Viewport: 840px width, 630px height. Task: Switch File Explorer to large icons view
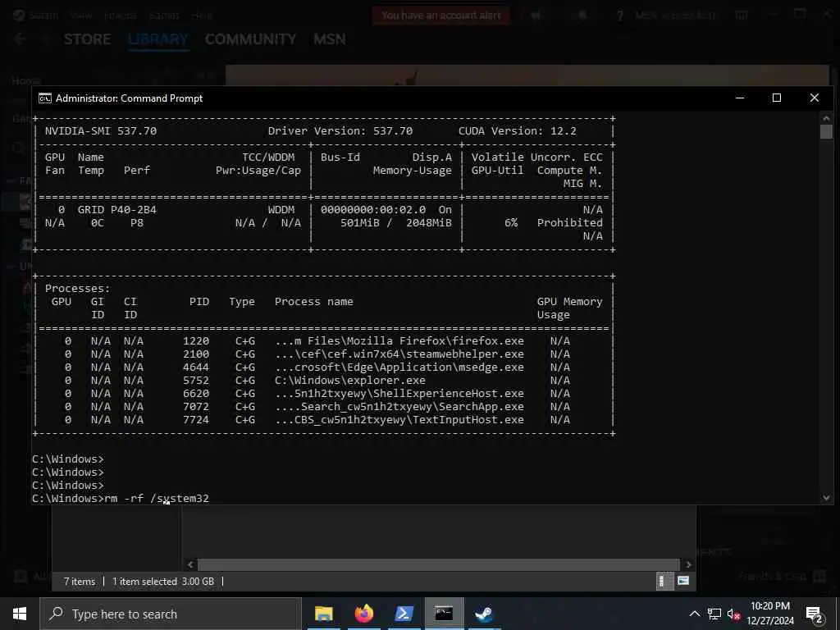683,581
